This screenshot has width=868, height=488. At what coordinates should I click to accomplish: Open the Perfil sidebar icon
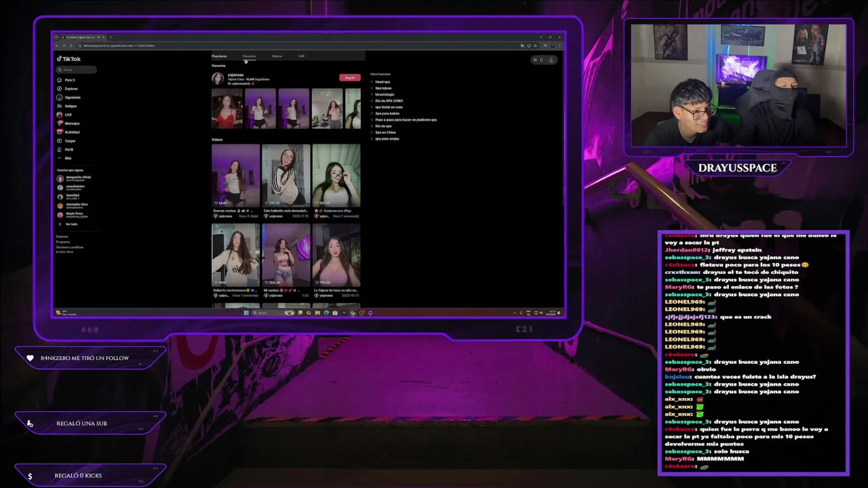[60, 149]
